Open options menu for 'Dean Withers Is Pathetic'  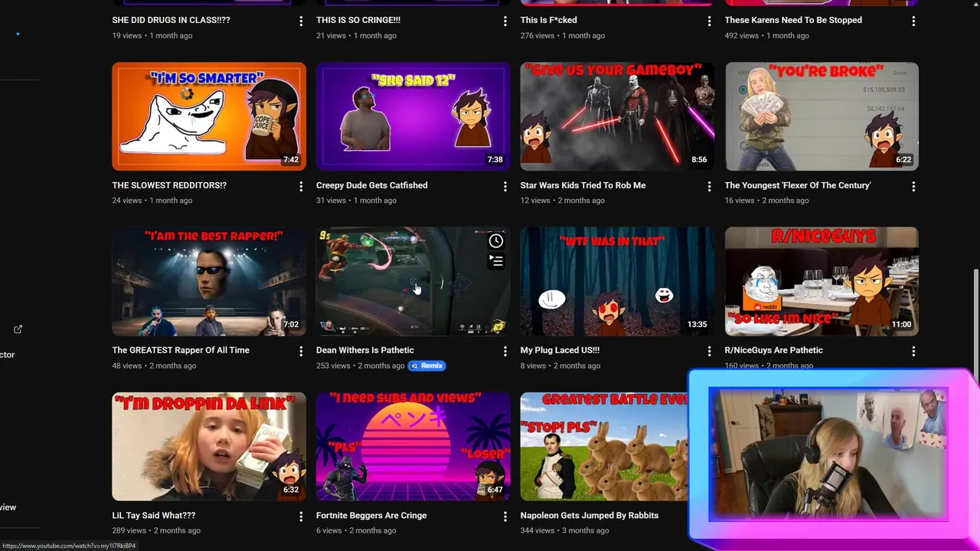[505, 351]
